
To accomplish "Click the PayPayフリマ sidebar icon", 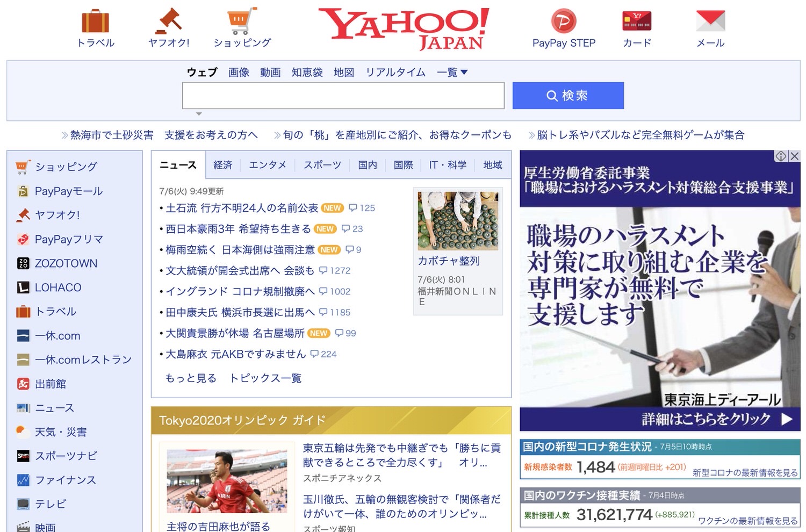I will click(23, 239).
